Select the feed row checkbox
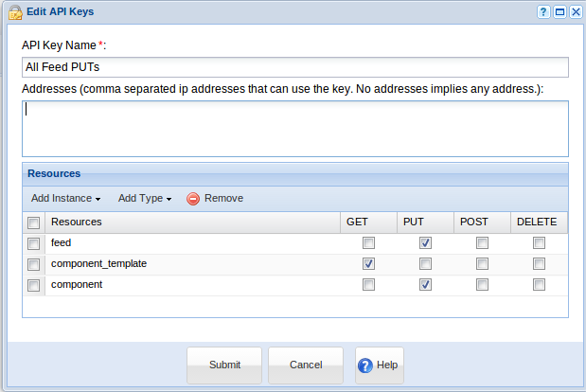The image size is (586, 392). pos(34,243)
